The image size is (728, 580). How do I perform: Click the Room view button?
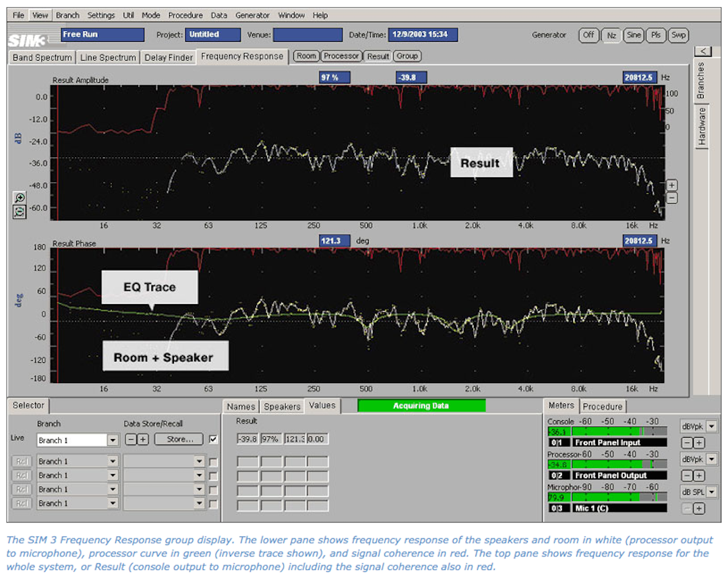tap(307, 56)
